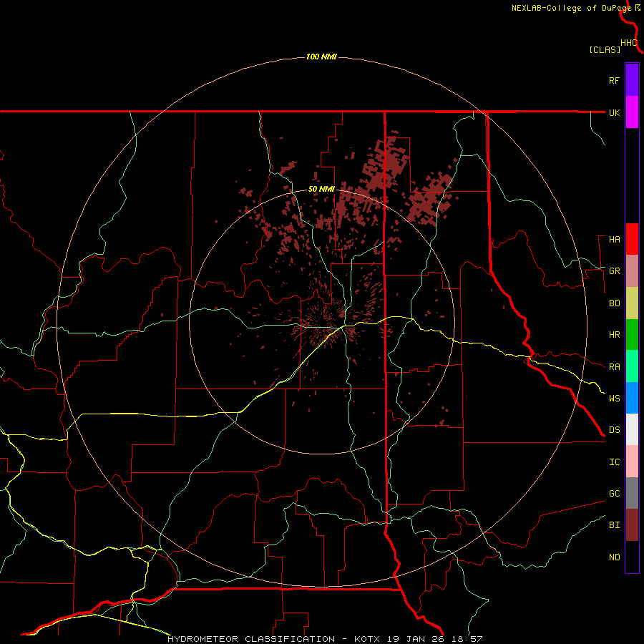This screenshot has width=644, height=644.
Task: Click the BD yellow legend swatch
Action: [x=632, y=303]
